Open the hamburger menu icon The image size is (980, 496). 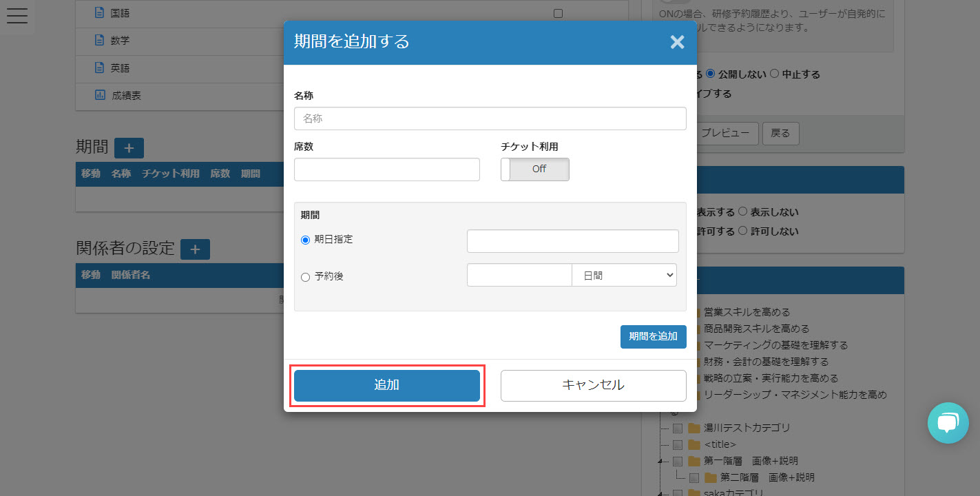click(x=17, y=15)
